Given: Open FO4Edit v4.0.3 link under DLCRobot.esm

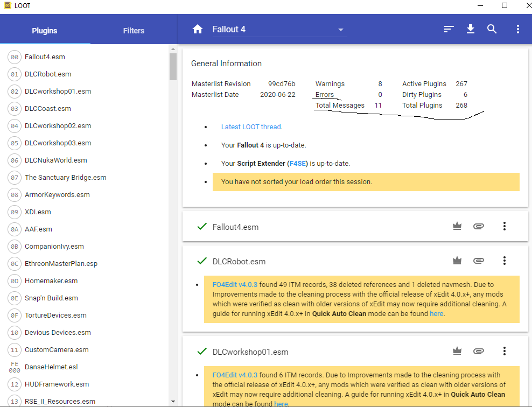Looking at the screenshot, I should point(235,285).
